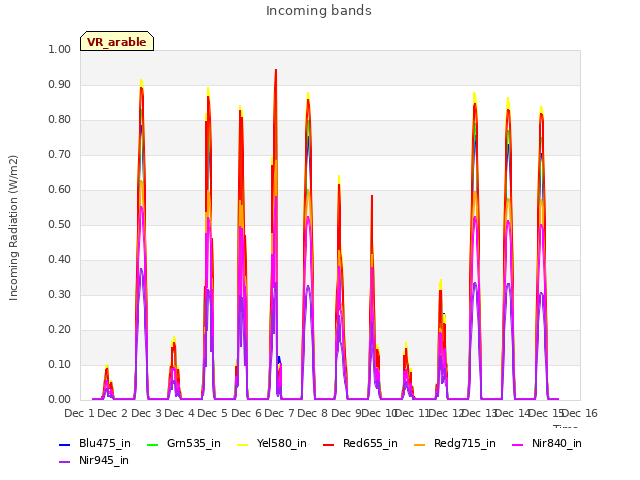Click the 0.20 y-axis tick label
Screen dimensions: 640x480
[x=60, y=330]
